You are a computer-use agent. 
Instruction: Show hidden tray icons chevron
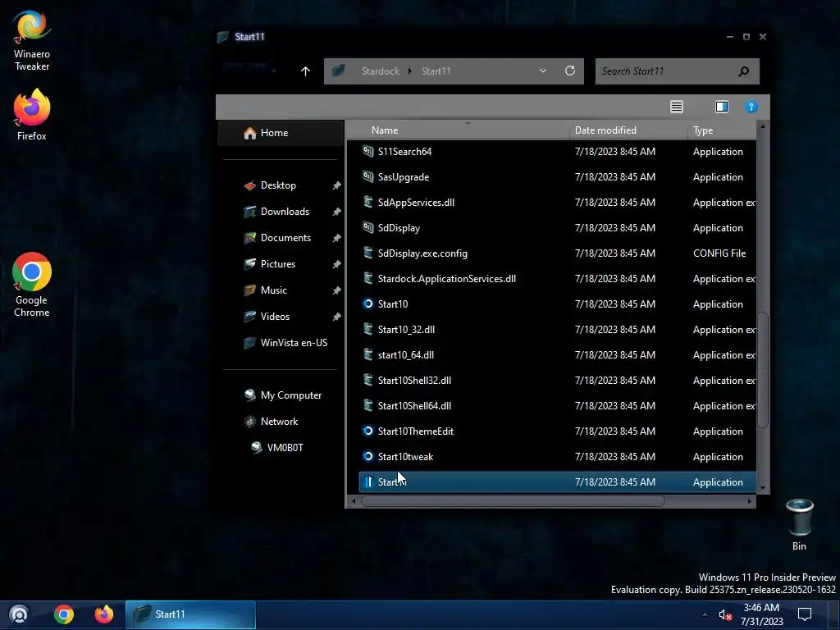pyautogui.click(x=705, y=614)
